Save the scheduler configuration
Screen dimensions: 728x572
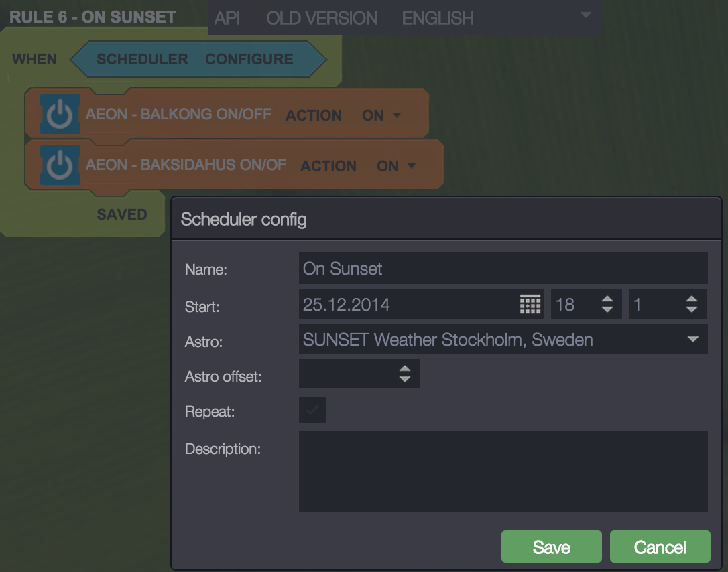551,547
